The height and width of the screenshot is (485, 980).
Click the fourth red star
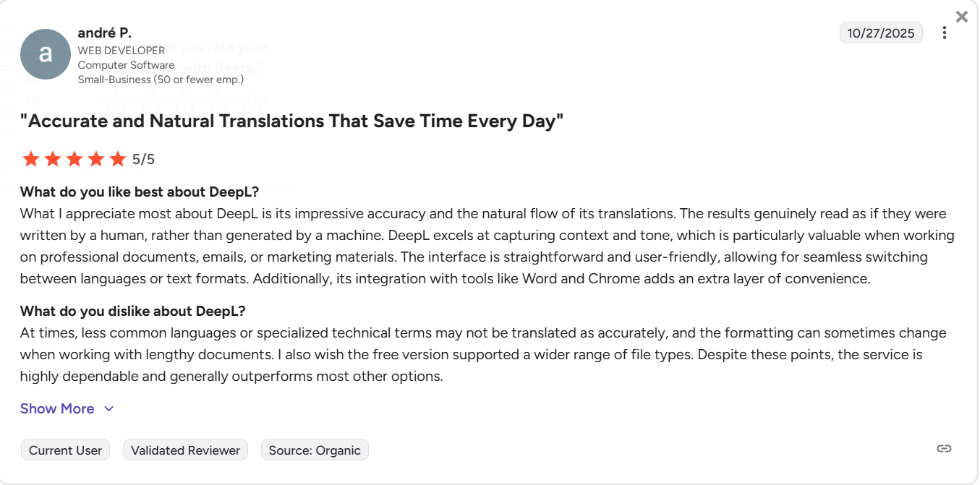click(x=96, y=158)
